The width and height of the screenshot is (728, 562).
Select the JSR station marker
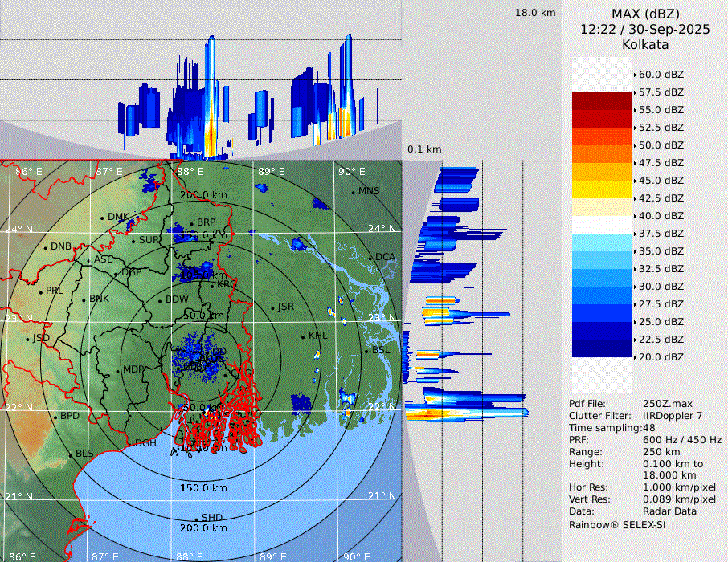pos(272,307)
